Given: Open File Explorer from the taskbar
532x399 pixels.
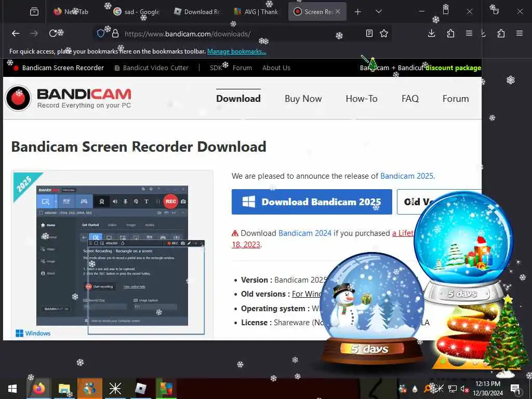Looking at the screenshot, I should [64, 389].
